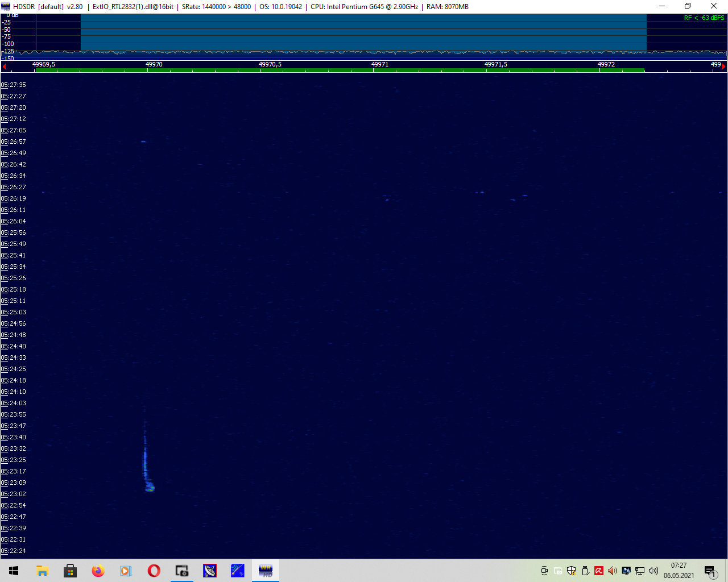Click the red tuning line in spectrum display
Screen dimensions: 728x582
[x=36, y=32]
